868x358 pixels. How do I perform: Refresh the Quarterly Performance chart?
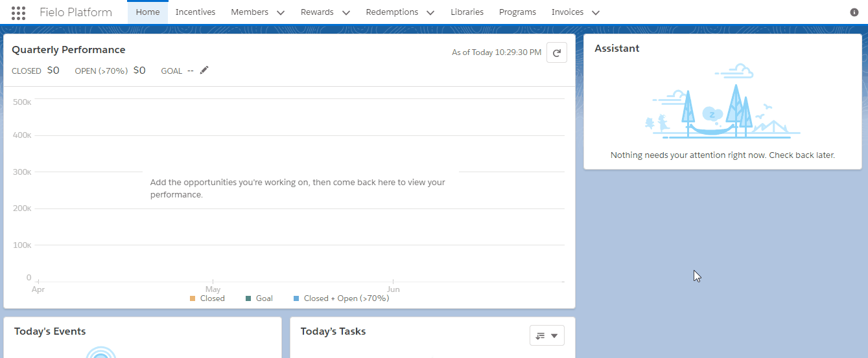(557, 52)
